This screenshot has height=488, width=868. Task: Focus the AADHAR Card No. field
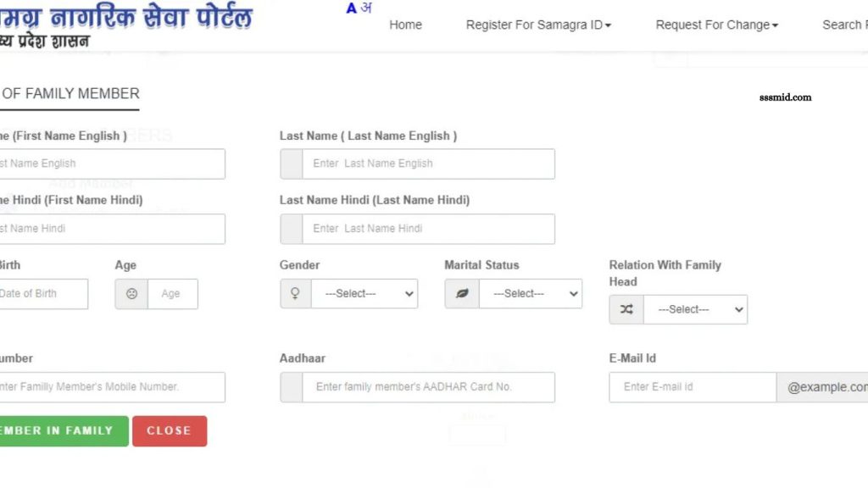(x=428, y=387)
